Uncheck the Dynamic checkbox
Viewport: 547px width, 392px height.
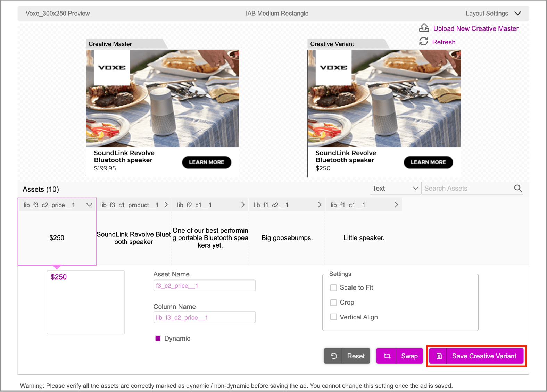tap(158, 339)
